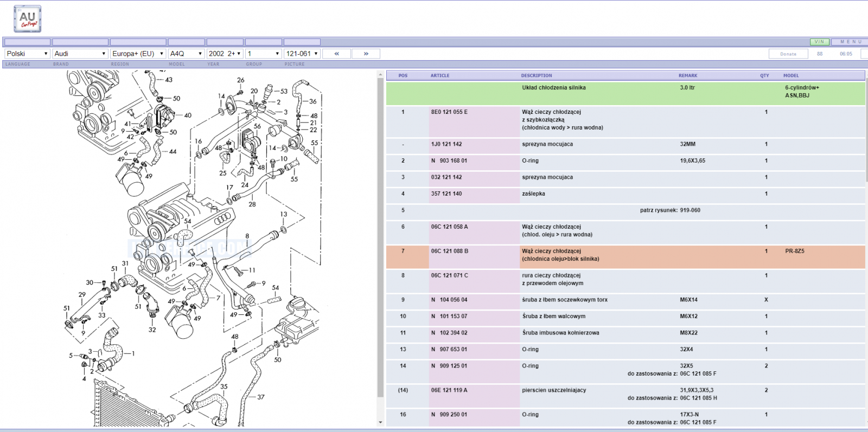This screenshot has width=868, height=432.
Task: Click the down arrow of diagram scrollbar
Action: pyautogui.click(x=380, y=422)
